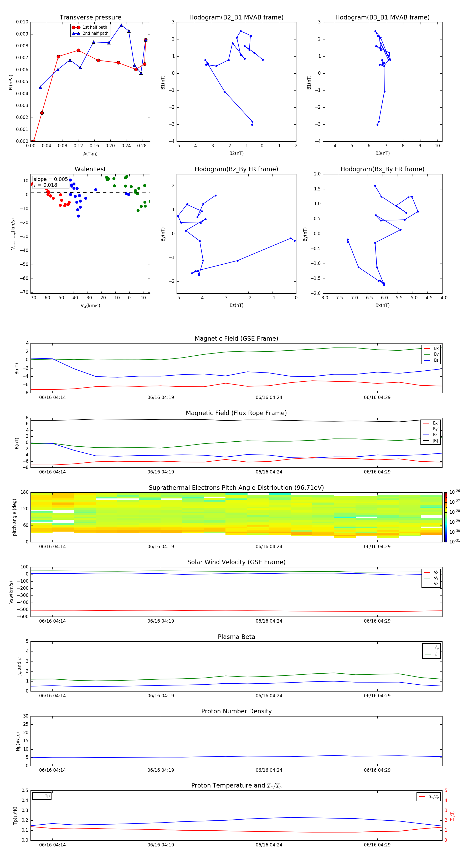Select Bx' legend entry in Flux Rope panel
Viewport: 473px width, 868px height.
point(431,423)
